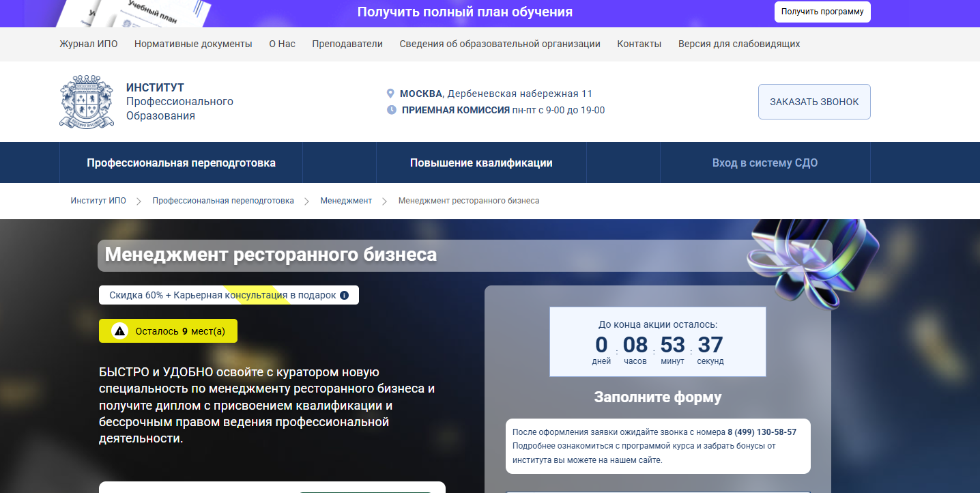Click the info icon next to discount offer
The width and height of the screenshot is (980, 493).
pos(344,296)
